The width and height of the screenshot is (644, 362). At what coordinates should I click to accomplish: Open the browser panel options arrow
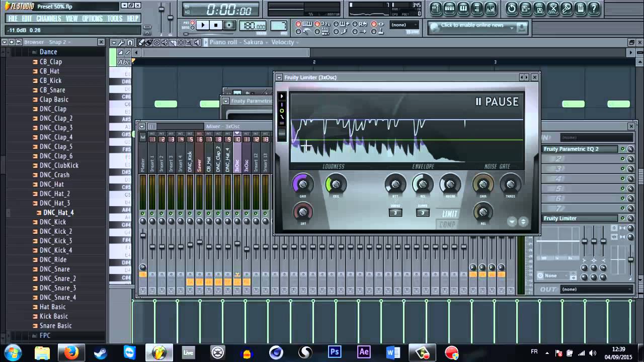coord(5,42)
